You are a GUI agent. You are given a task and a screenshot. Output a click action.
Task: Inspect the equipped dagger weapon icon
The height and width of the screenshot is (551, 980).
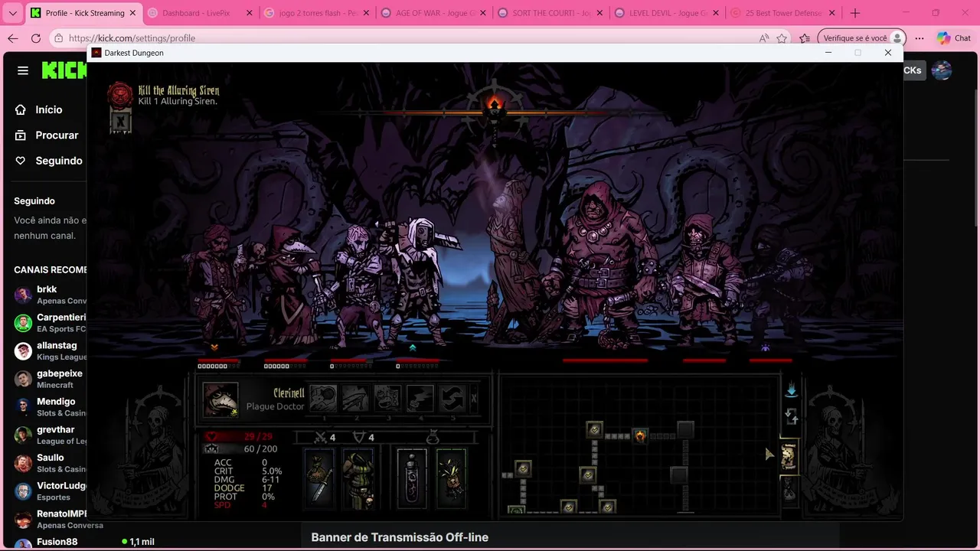319,478
